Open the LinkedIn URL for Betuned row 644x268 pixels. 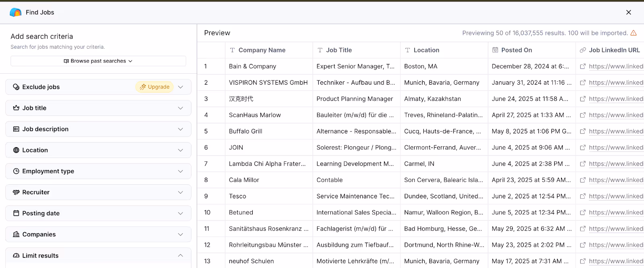(616, 212)
